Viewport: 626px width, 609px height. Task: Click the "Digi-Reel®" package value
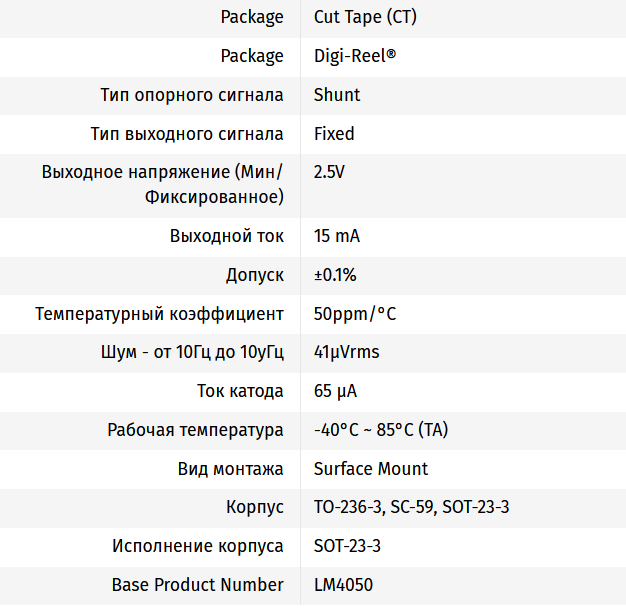click(x=355, y=56)
